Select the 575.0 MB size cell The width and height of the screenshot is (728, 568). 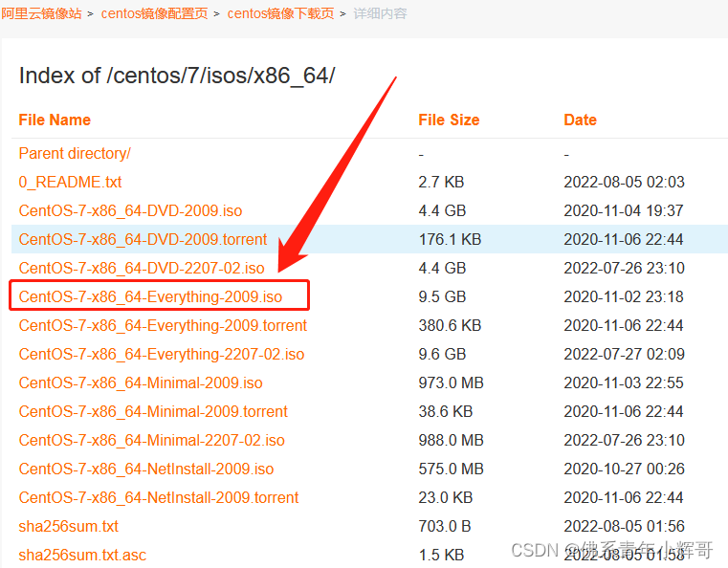point(452,470)
